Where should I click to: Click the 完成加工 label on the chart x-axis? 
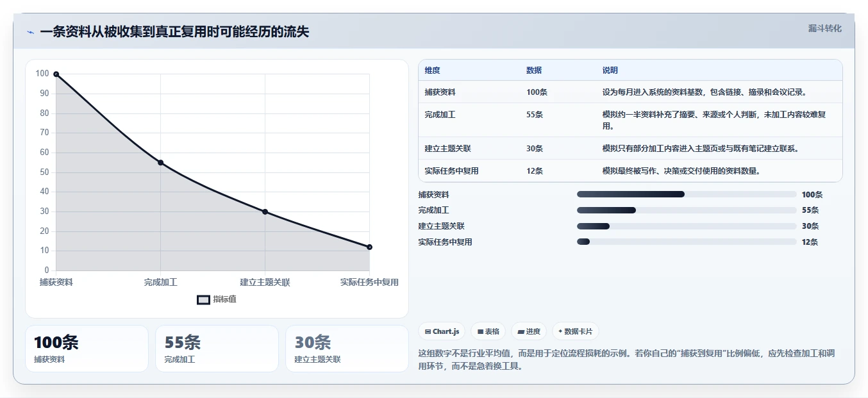tap(160, 282)
